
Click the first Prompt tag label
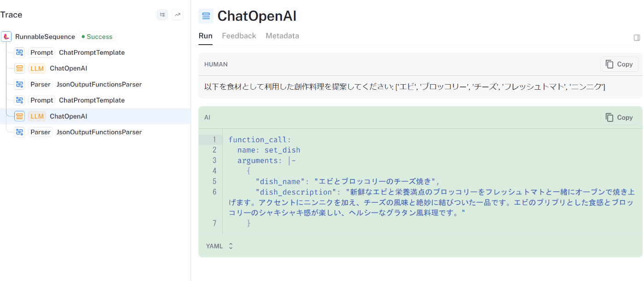click(42, 52)
